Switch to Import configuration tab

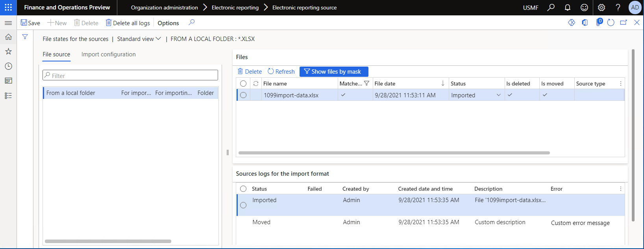[x=109, y=54]
